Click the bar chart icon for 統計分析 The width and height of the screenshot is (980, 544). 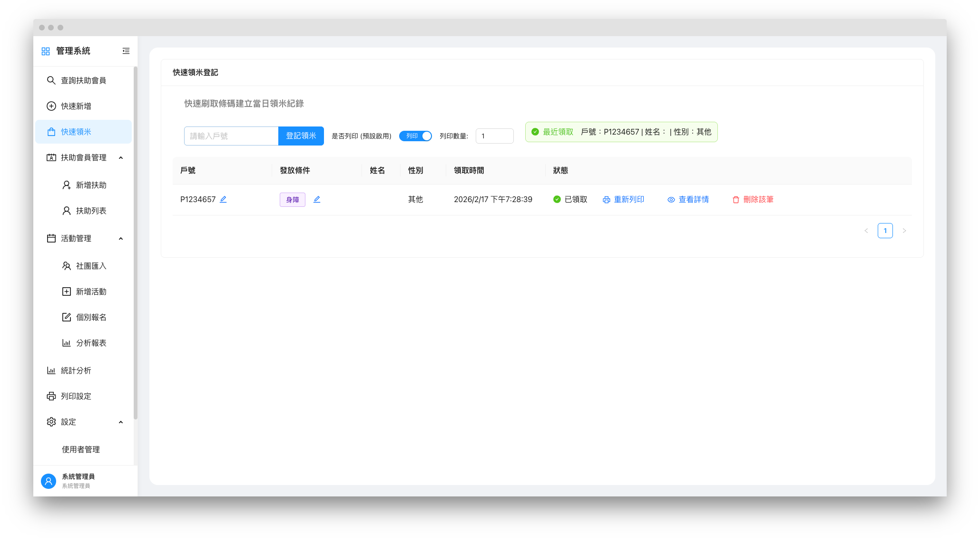click(51, 370)
